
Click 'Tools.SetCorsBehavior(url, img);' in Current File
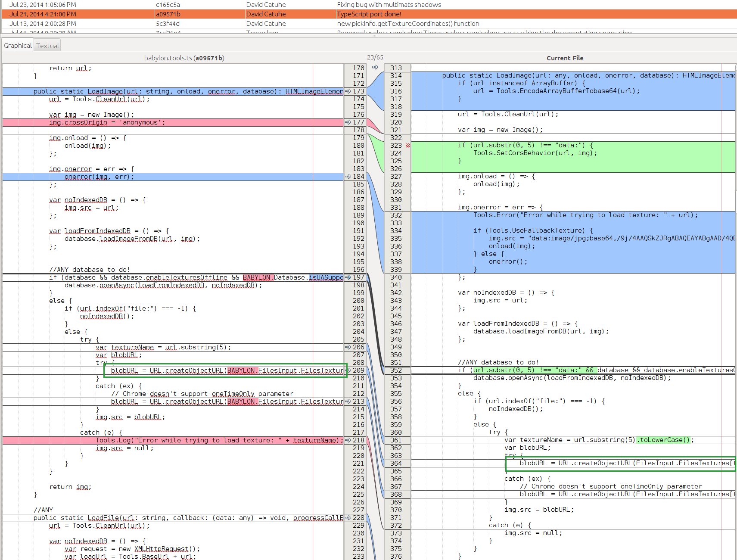coord(535,153)
